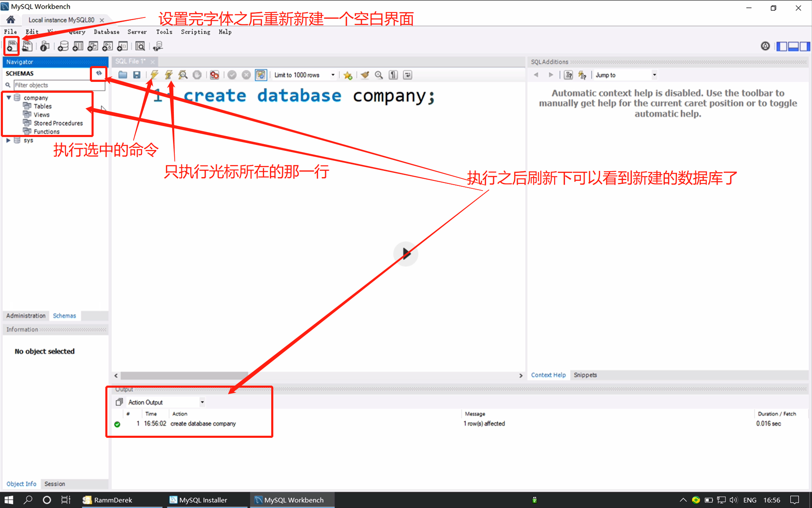The image size is (812, 508).
Task: Open the Workbench preferences gear icon
Action: (x=765, y=46)
